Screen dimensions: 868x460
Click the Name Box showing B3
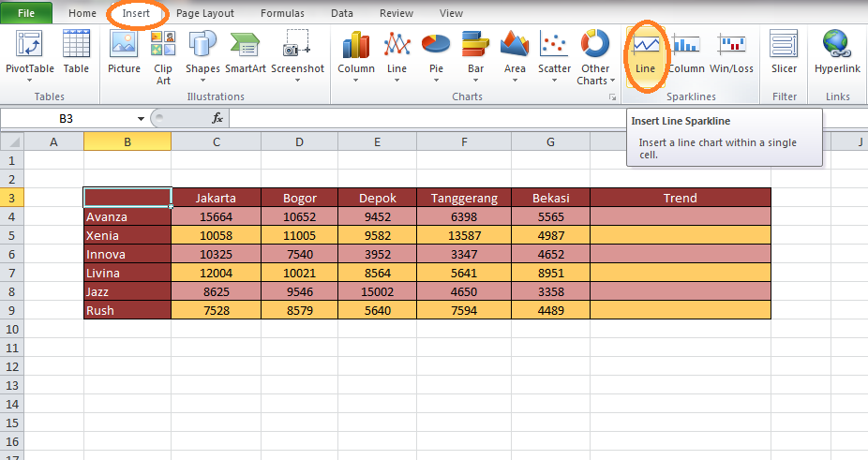[x=67, y=118]
